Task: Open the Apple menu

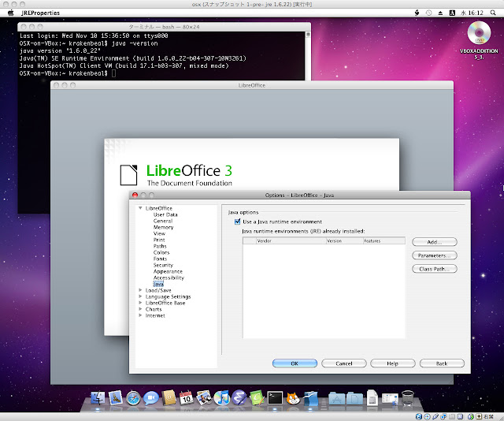Action: tap(11, 13)
